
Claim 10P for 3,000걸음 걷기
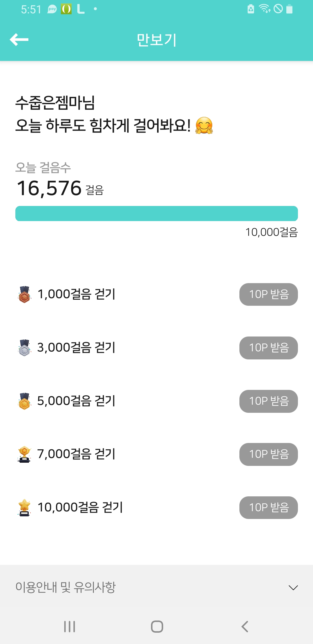(x=268, y=348)
